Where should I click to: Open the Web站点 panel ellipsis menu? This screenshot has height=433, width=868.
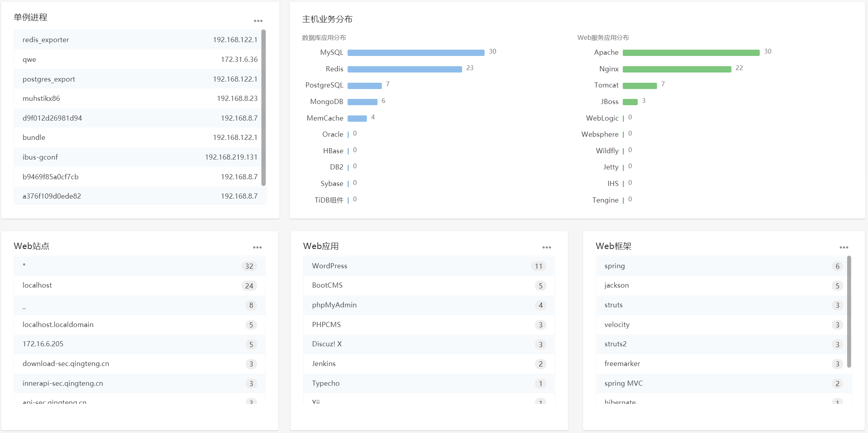(x=257, y=247)
